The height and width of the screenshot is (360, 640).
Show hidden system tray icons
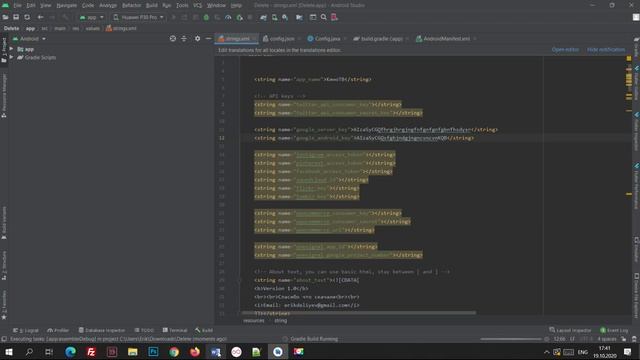click(x=547, y=352)
